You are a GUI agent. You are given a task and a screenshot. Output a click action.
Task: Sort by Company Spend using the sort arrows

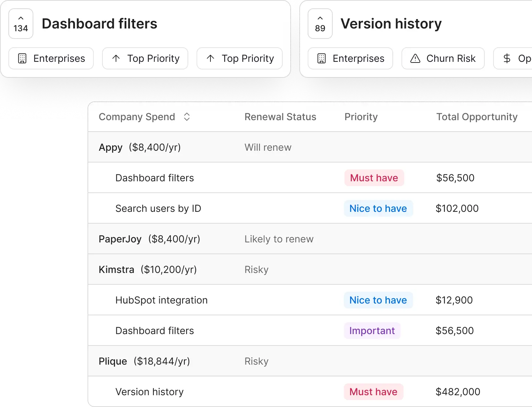[x=187, y=117]
